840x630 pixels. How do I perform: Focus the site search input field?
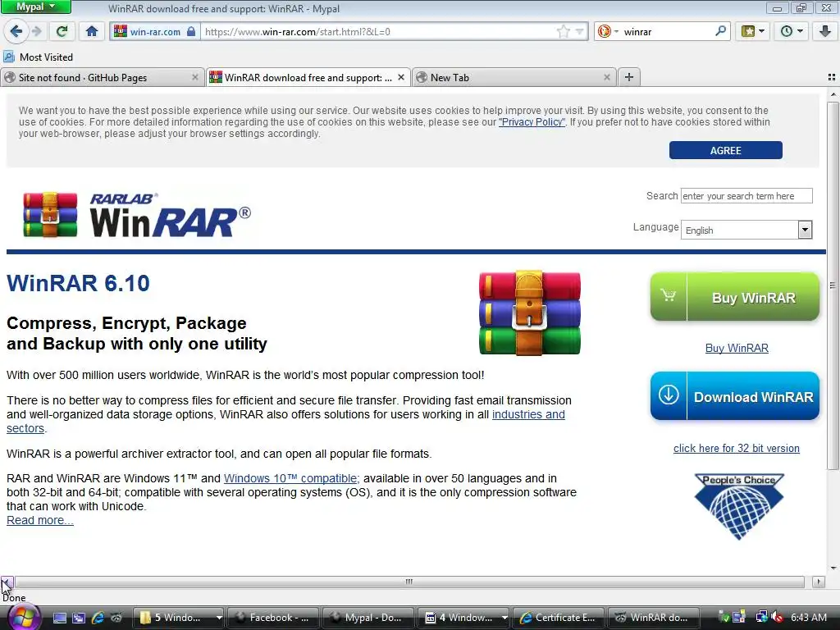point(746,196)
